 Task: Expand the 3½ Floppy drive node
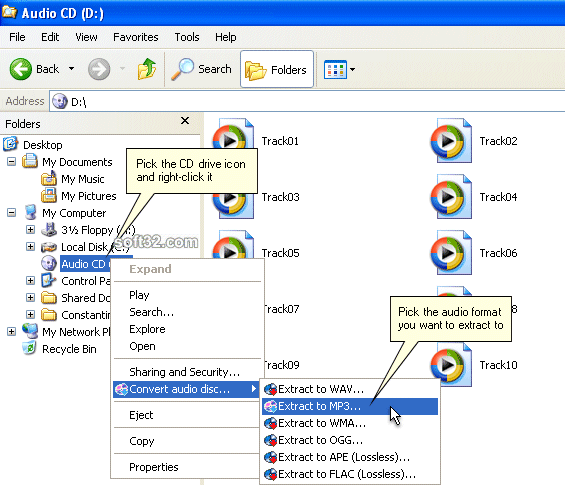[x=31, y=230]
